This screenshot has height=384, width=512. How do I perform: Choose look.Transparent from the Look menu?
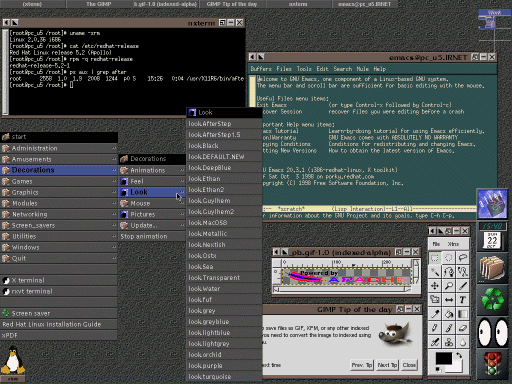point(224,278)
